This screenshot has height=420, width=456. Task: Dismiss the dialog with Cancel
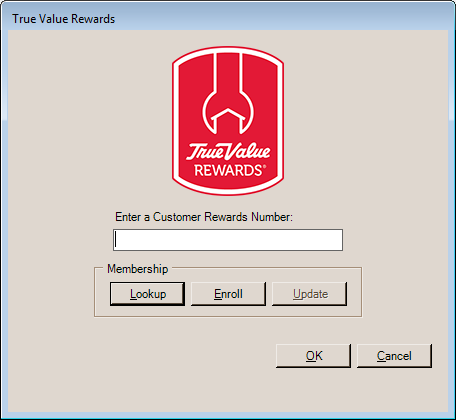point(394,356)
